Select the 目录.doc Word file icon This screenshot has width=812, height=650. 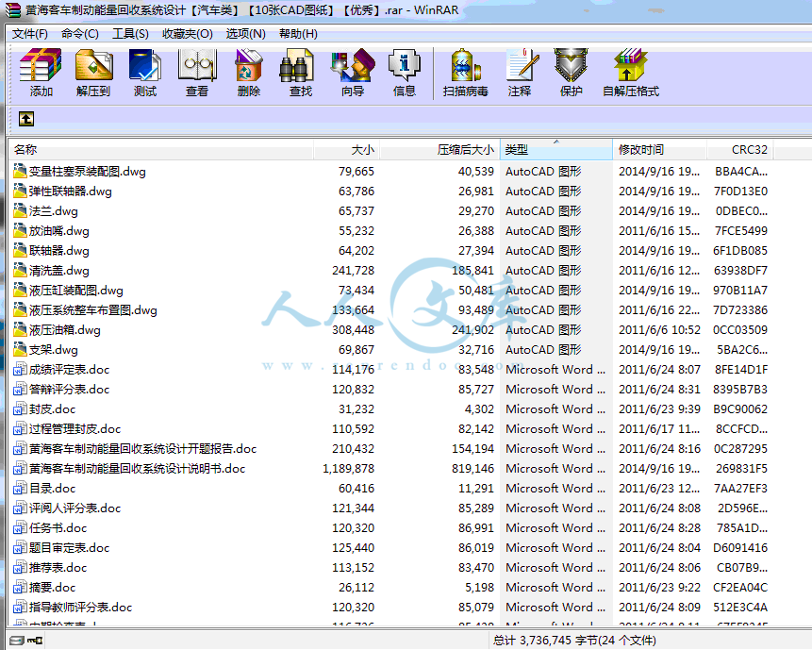(x=20, y=489)
